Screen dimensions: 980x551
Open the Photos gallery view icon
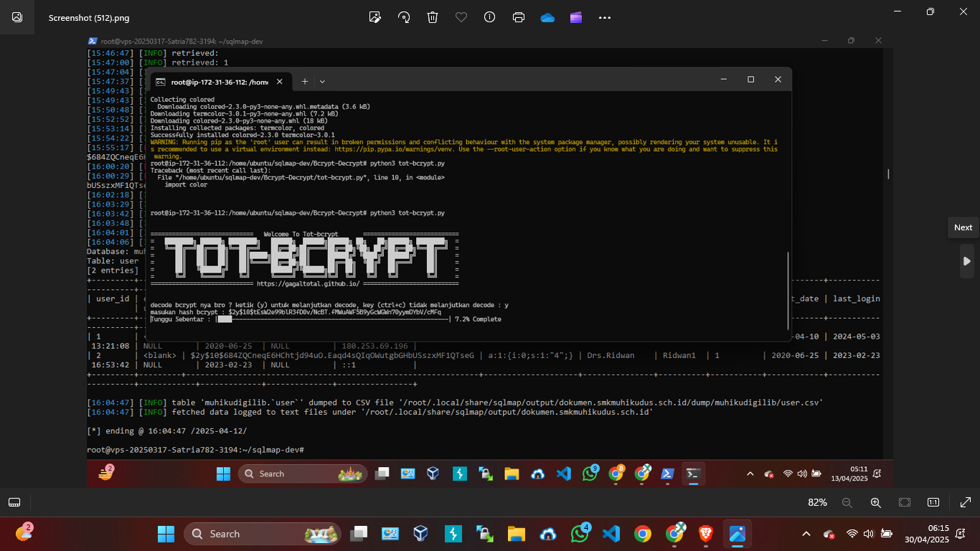[17, 17]
